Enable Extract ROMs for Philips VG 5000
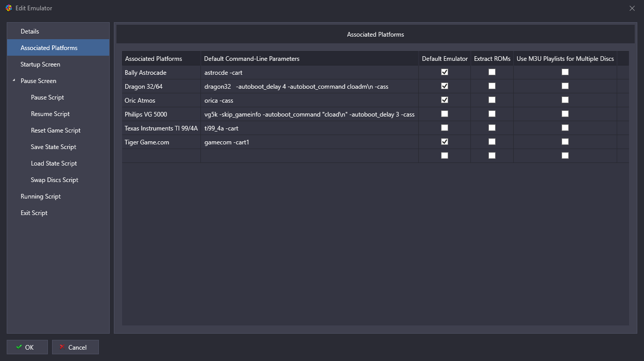644x361 pixels. 492,114
